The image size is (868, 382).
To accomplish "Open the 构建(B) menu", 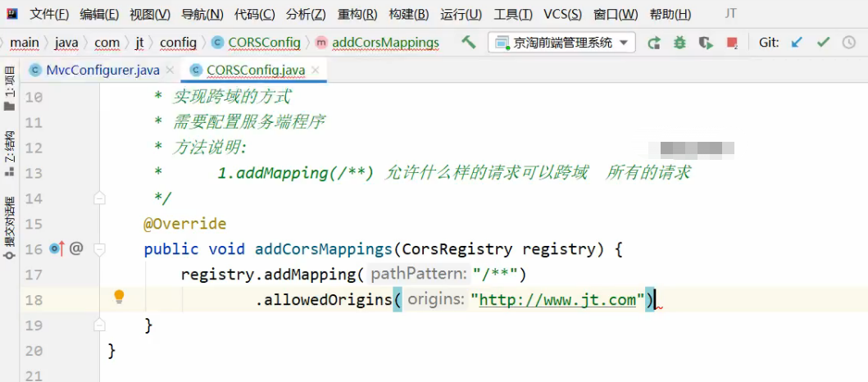I will (409, 15).
